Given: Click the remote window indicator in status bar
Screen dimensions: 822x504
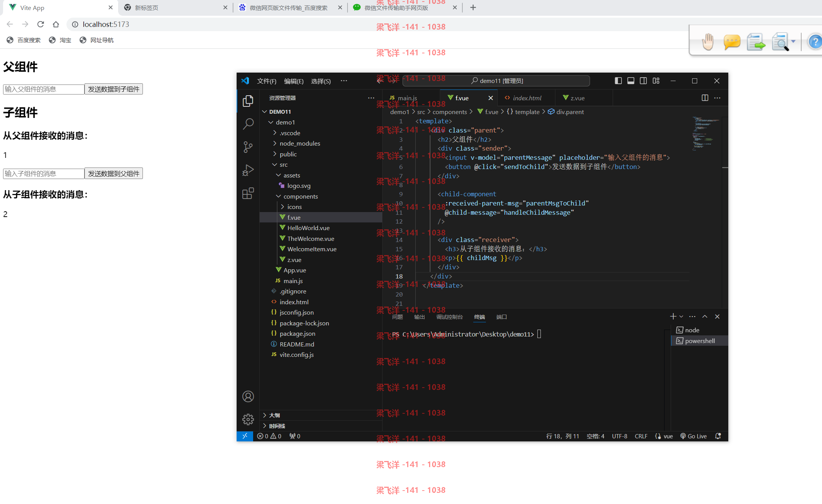Looking at the screenshot, I should (x=245, y=436).
